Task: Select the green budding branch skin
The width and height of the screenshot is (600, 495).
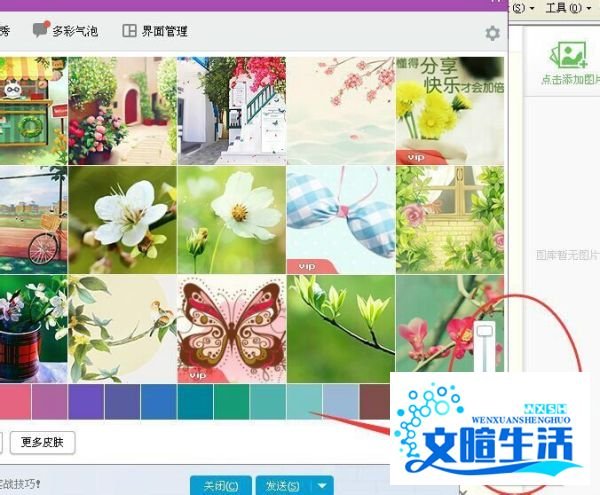Action: (x=341, y=329)
